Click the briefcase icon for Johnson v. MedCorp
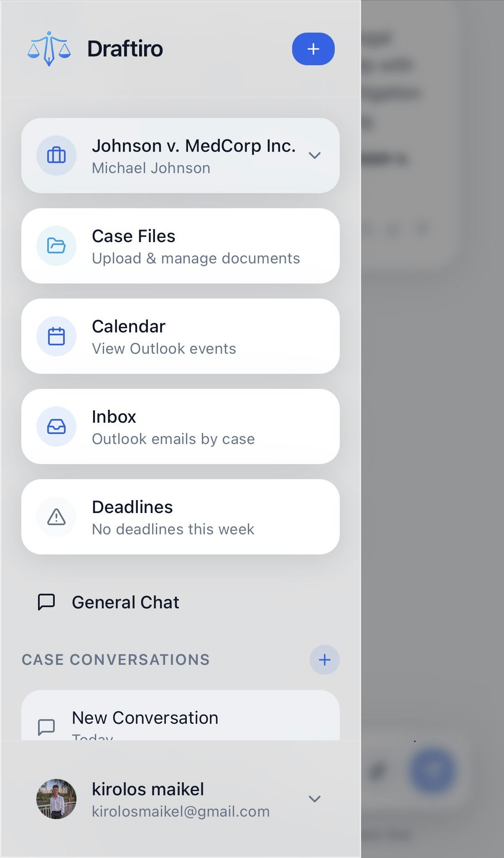The width and height of the screenshot is (504, 858). pyautogui.click(x=56, y=156)
